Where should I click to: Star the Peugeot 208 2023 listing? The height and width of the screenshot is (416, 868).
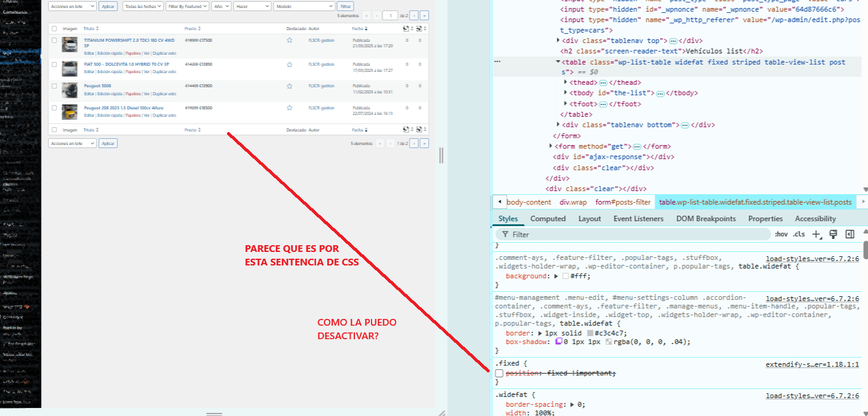coord(289,108)
